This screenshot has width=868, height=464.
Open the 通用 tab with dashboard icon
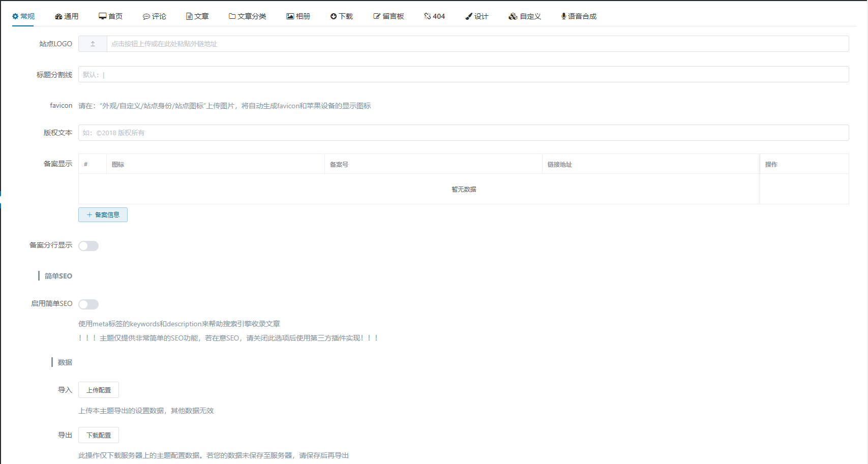click(67, 16)
